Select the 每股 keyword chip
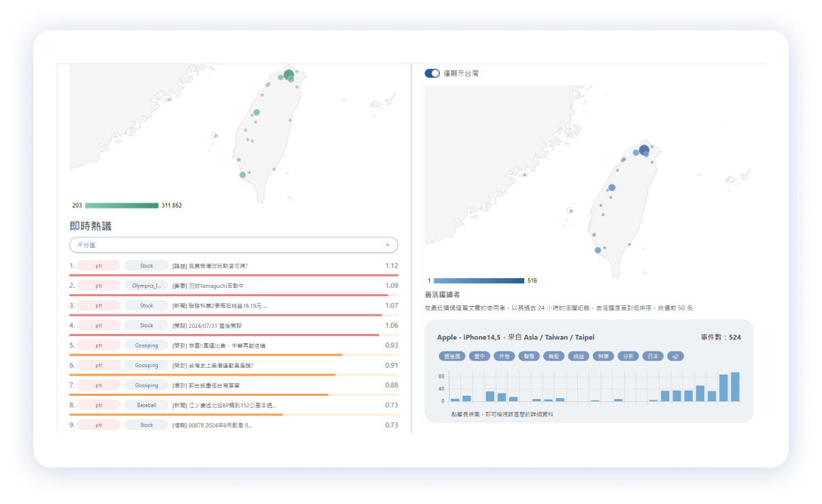This screenshot has height=504, width=822. point(554,357)
